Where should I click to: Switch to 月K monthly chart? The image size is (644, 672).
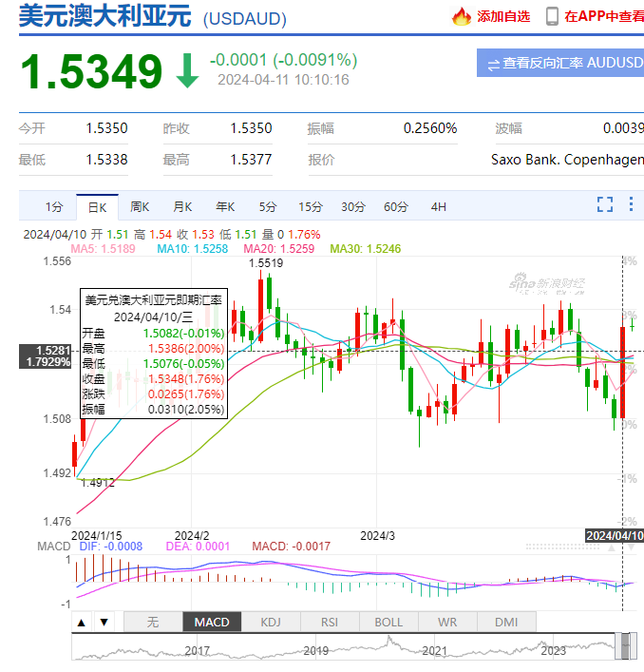(x=182, y=206)
